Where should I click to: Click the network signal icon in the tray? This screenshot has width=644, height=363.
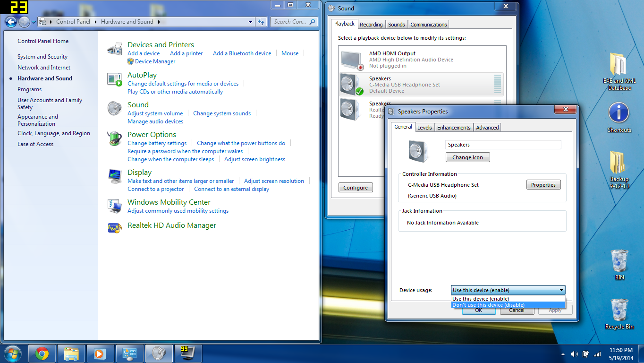[597, 354]
